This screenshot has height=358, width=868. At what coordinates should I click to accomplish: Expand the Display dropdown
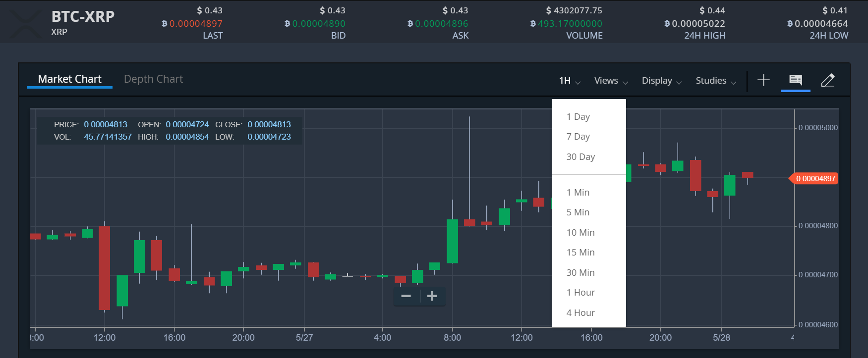coord(662,81)
